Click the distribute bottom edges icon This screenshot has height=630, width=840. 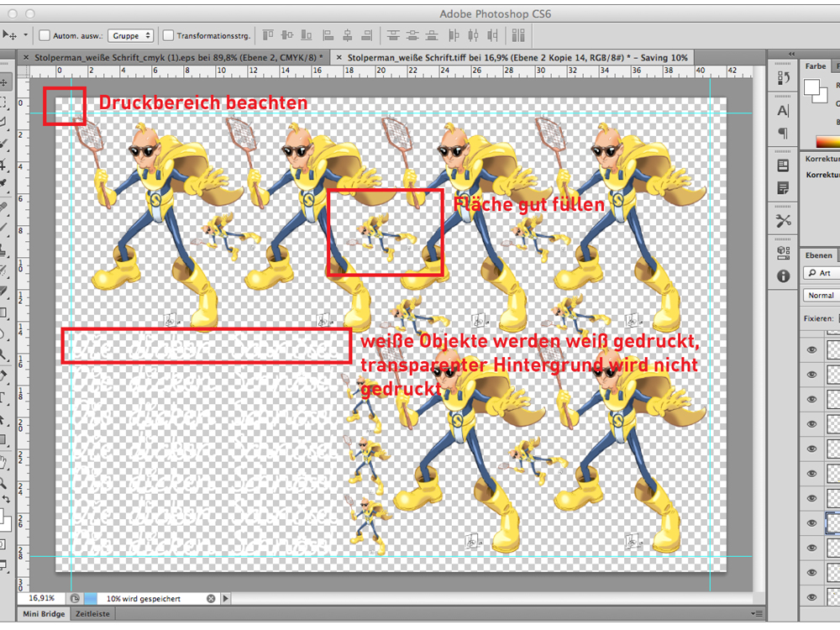[432, 35]
